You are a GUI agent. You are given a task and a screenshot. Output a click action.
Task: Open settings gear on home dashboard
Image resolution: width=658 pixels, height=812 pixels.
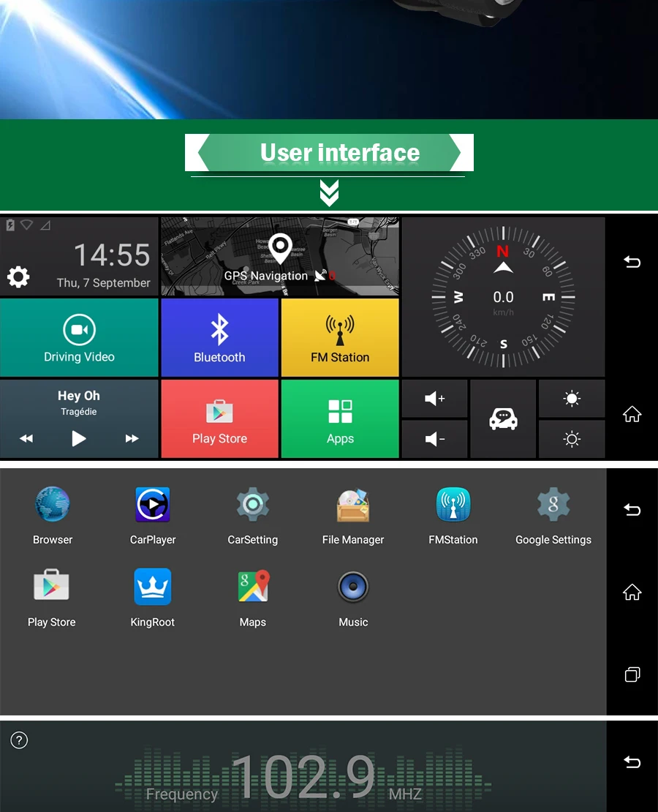coord(18,277)
